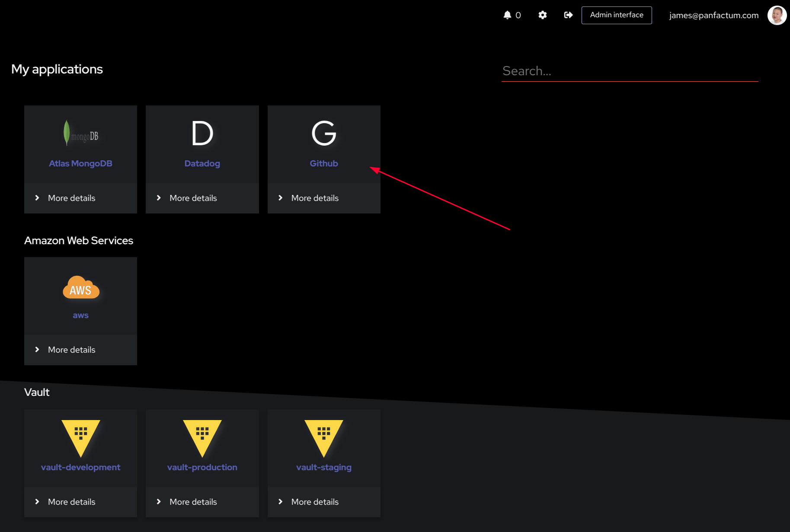The height and width of the screenshot is (532, 790).
Task: Open the Datadog application link
Action: pyautogui.click(x=202, y=163)
